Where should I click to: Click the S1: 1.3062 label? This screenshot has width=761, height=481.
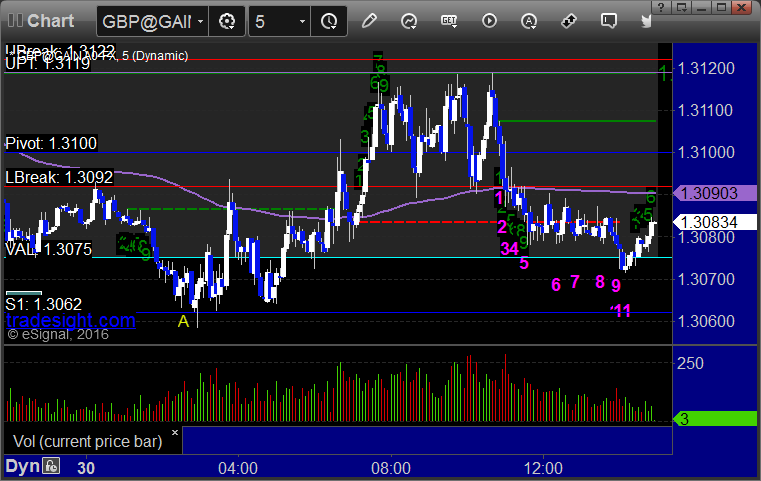click(44, 304)
